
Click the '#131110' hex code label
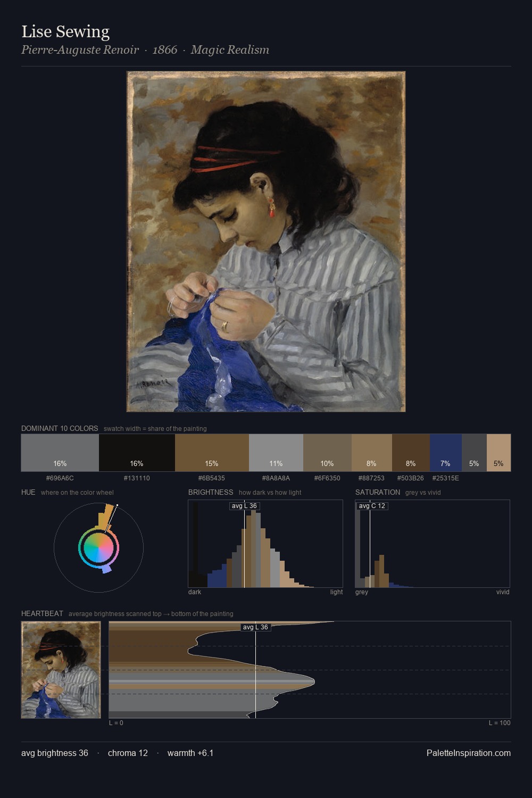pos(137,478)
